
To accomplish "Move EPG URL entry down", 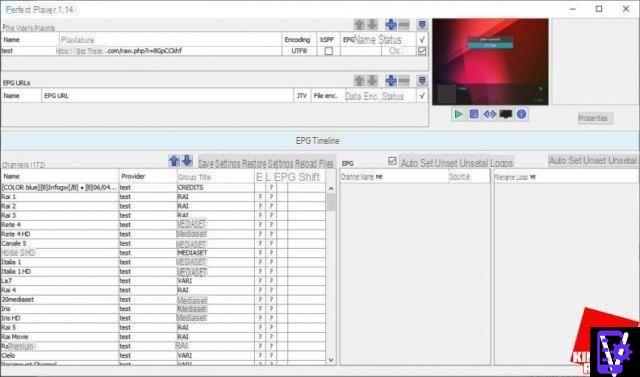I will 372,80.
